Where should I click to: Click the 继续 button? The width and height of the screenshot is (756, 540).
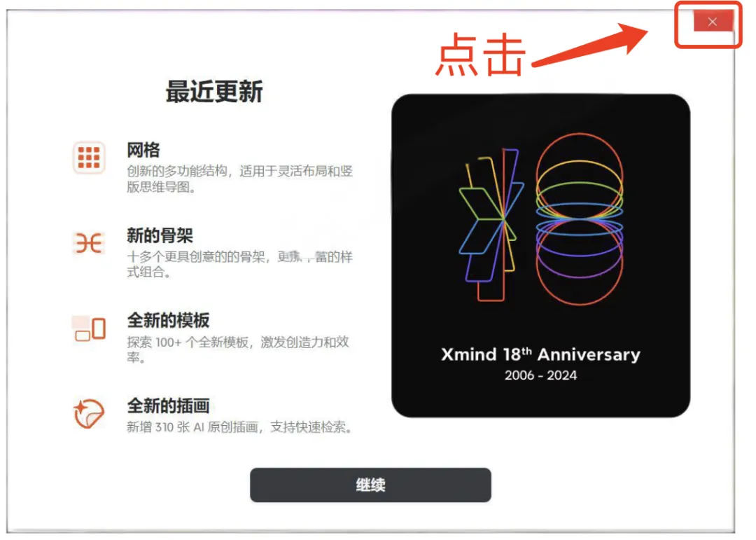point(370,485)
